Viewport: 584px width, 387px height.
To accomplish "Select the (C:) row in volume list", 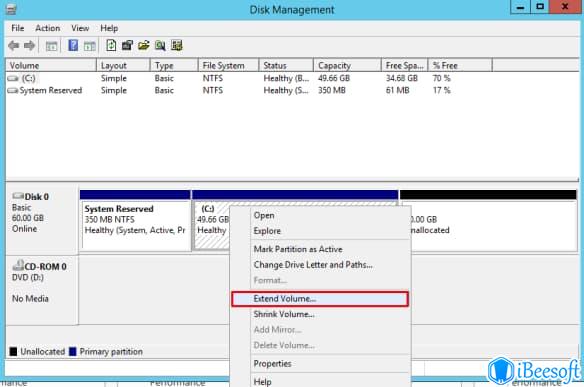I will click(x=250, y=78).
